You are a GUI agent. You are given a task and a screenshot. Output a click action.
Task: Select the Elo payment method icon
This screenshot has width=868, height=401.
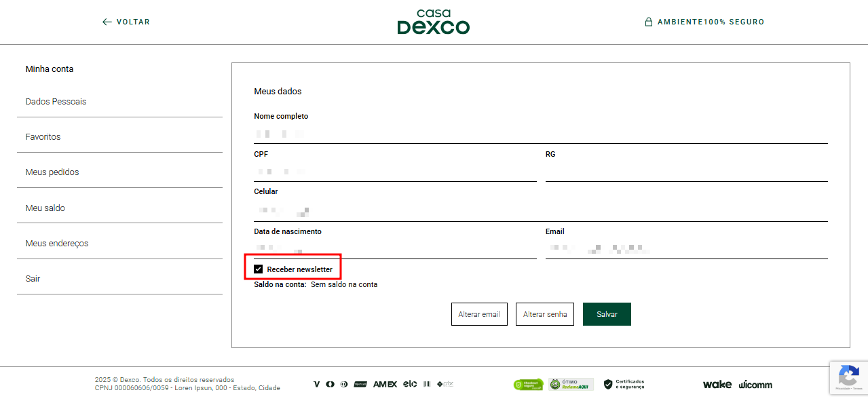coord(410,384)
